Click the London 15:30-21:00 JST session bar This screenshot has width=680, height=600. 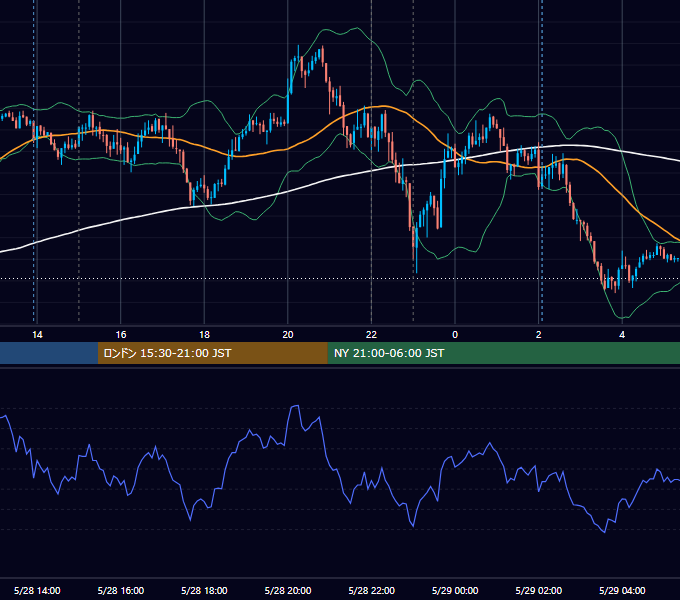[212, 353]
